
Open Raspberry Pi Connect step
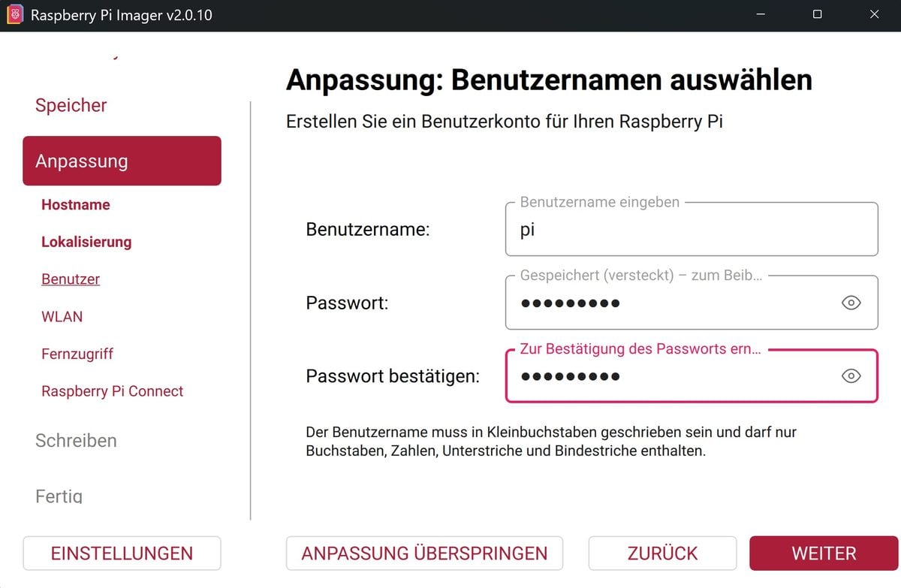tap(113, 391)
